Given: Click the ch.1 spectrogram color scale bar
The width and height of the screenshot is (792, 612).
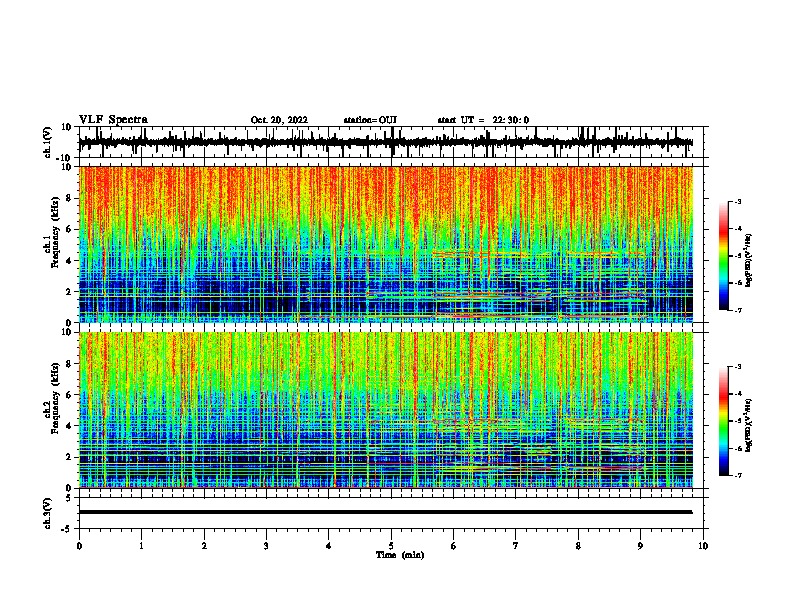Looking at the screenshot, I should [723, 256].
